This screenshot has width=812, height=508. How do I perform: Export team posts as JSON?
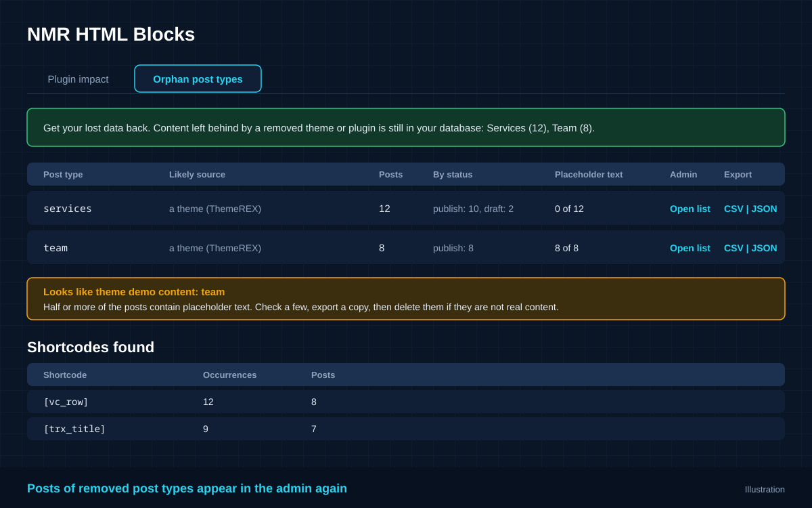point(764,248)
